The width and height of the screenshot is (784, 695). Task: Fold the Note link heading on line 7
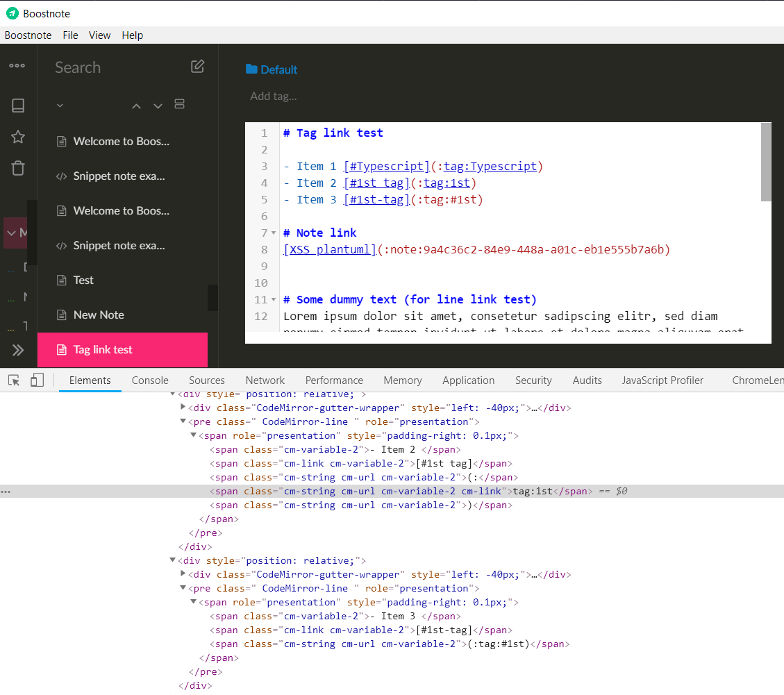pos(274,233)
